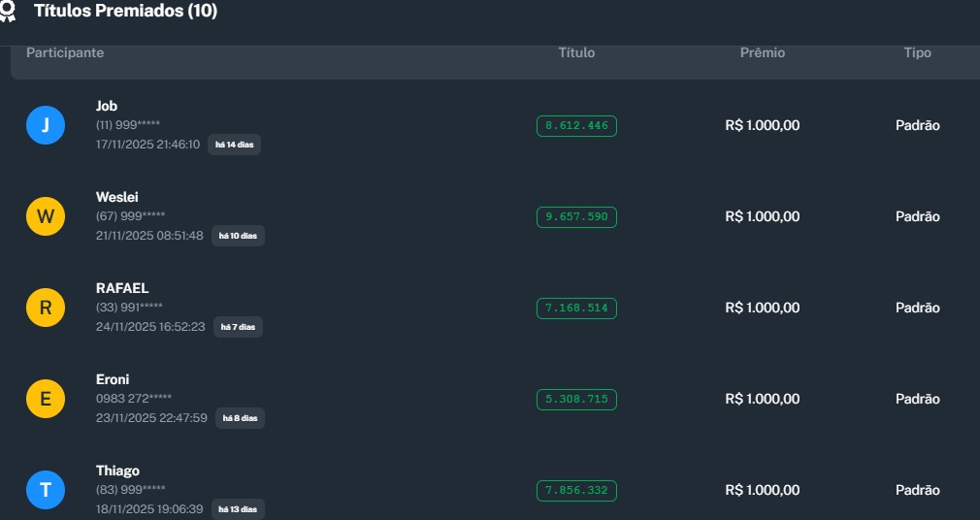Image resolution: width=980 pixels, height=520 pixels.
Task: Click the Tipo column header
Action: 917,53
